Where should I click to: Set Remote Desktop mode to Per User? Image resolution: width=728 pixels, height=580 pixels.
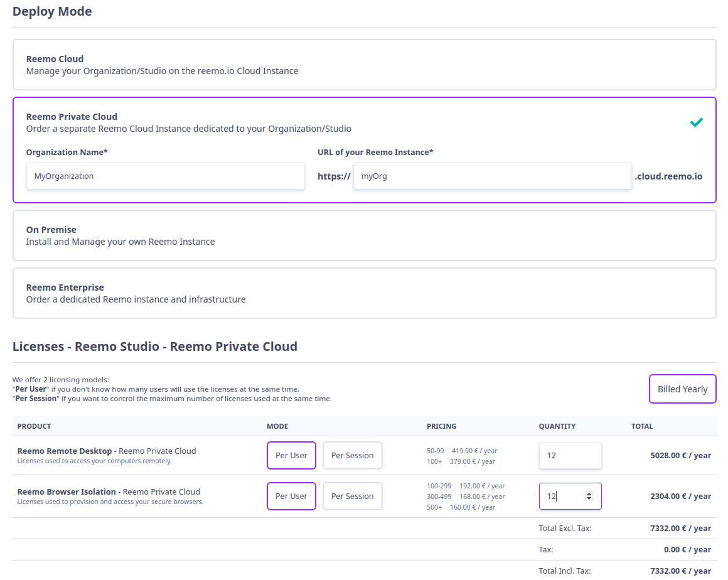(x=291, y=455)
